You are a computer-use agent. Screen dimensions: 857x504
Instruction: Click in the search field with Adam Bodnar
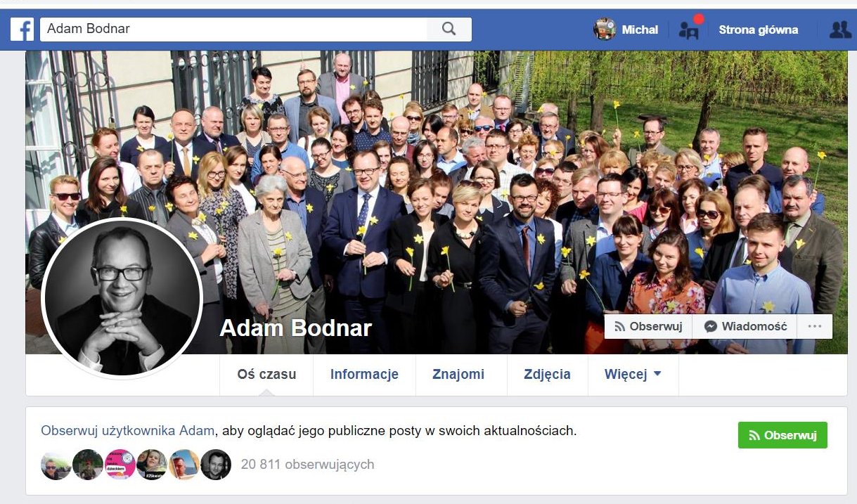coord(233,29)
